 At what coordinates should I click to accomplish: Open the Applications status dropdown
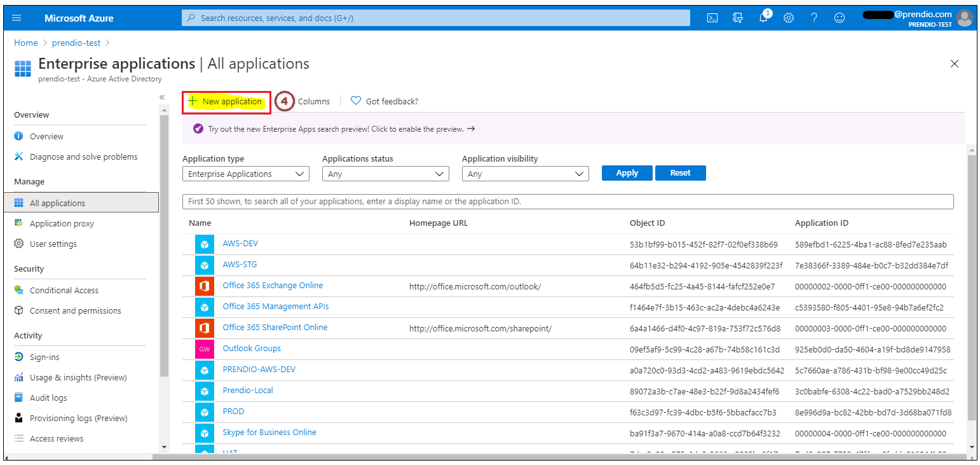[x=385, y=173]
